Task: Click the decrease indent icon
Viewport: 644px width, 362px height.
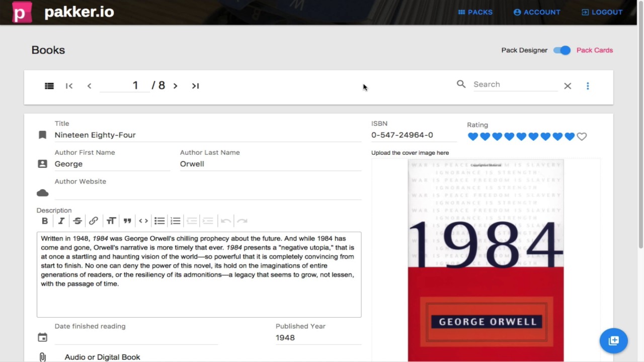Action: tap(192, 221)
